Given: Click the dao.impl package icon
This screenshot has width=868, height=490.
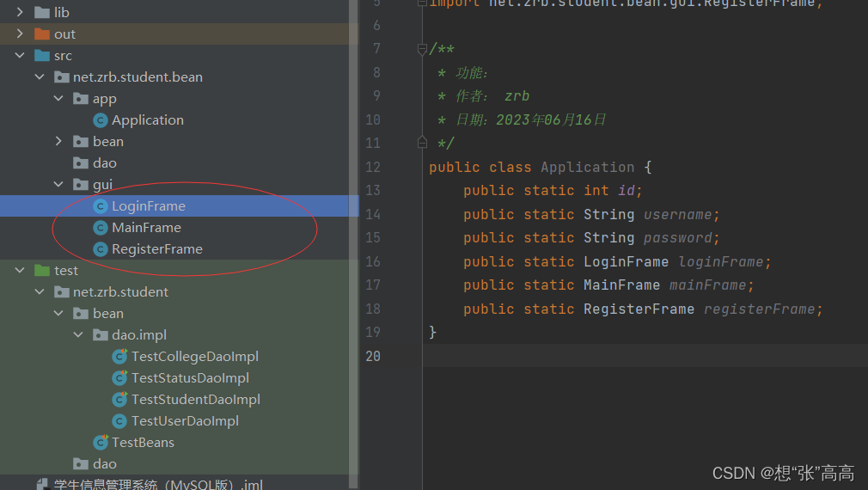Looking at the screenshot, I should (101, 335).
